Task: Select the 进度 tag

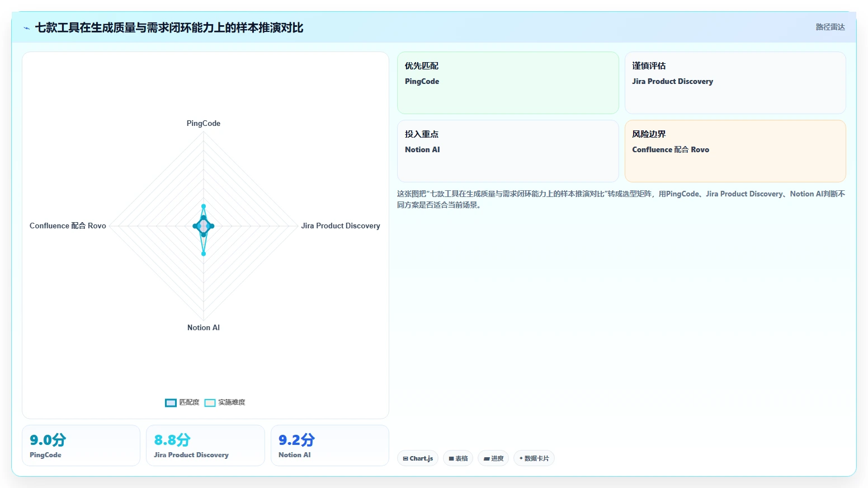Action: tap(493, 458)
